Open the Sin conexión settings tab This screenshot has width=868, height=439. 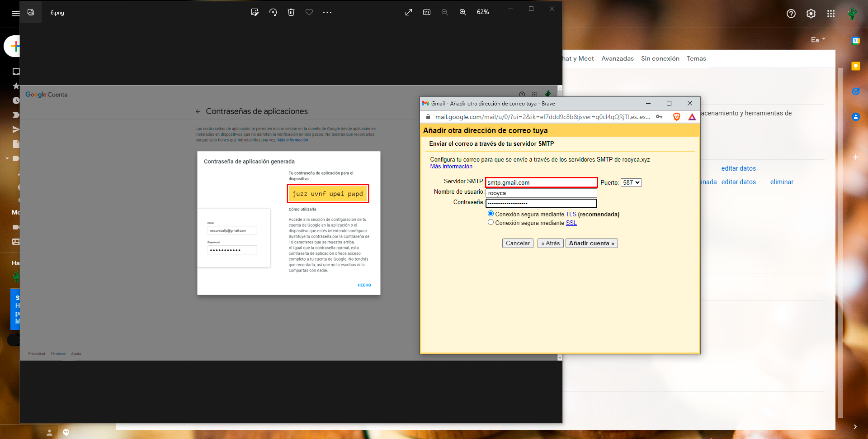(660, 58)
